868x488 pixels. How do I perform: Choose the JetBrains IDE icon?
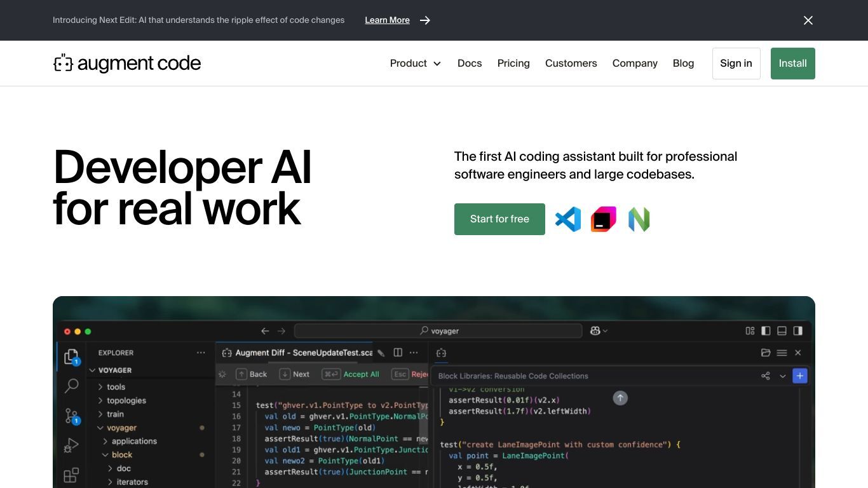pos(603,219)
